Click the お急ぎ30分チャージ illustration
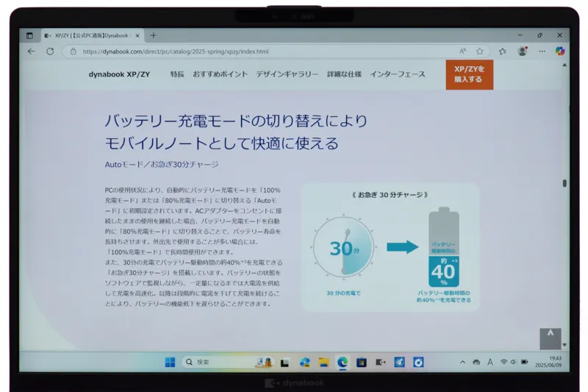The image size is (588, 392). 390,247
